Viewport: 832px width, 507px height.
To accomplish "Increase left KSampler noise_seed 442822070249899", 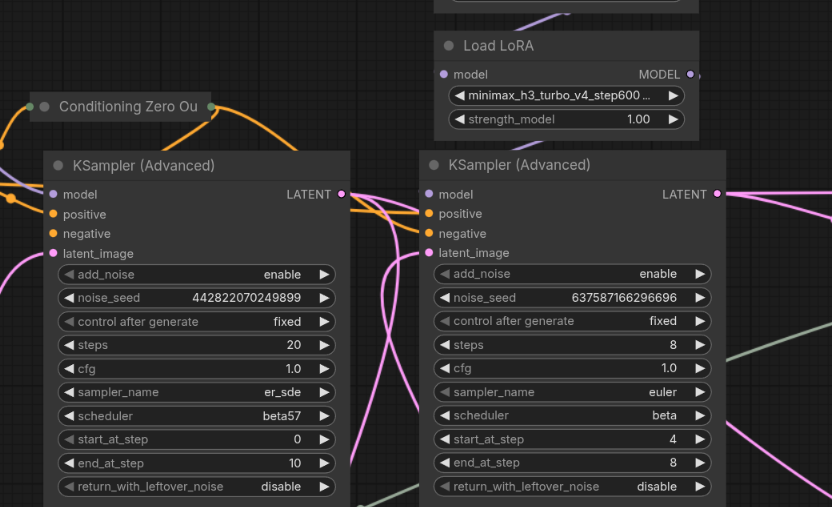I will click(x=324, y=298).
